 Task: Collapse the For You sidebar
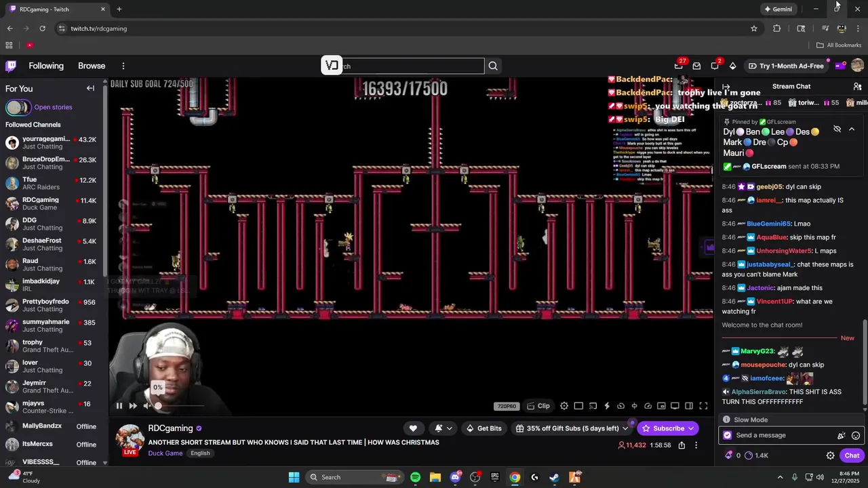pos(90,88)
